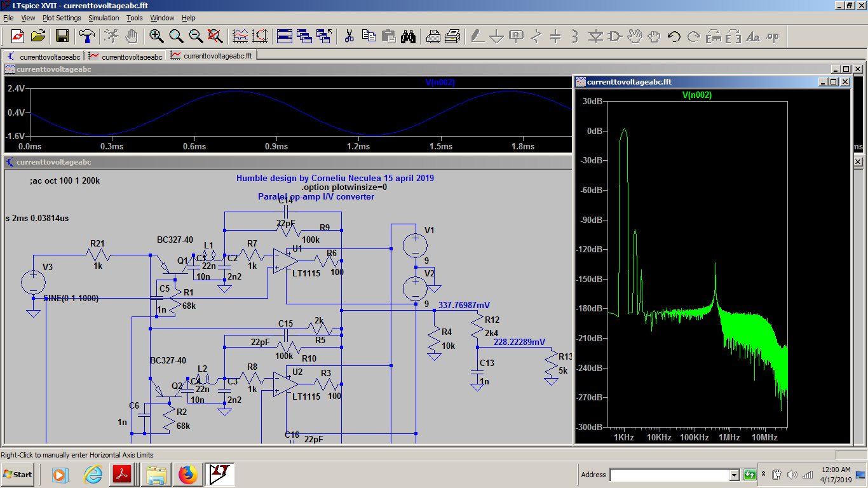Click the ;ac oct 100 1 200k directive
This screenshot has height=488, width=868.
pyautogui.click(x=65, y=181)
